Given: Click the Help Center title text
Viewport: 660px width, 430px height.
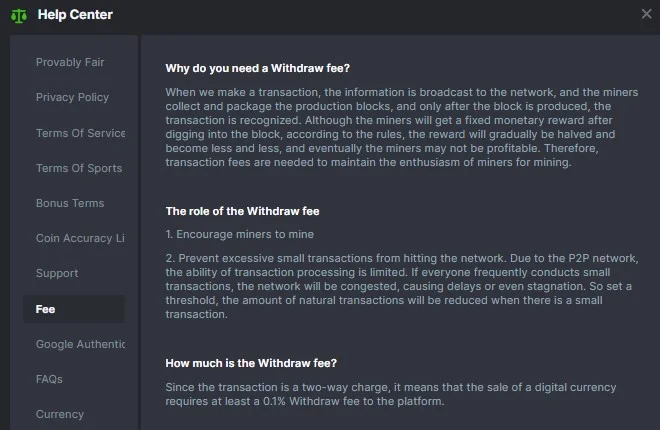Looking at the screenshot, I should (x=75, y=14).
